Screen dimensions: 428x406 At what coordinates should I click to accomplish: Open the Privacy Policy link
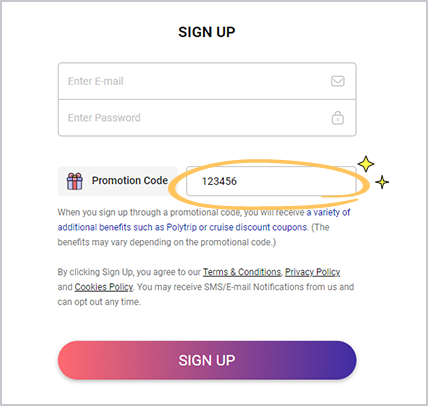pos(312,272)
